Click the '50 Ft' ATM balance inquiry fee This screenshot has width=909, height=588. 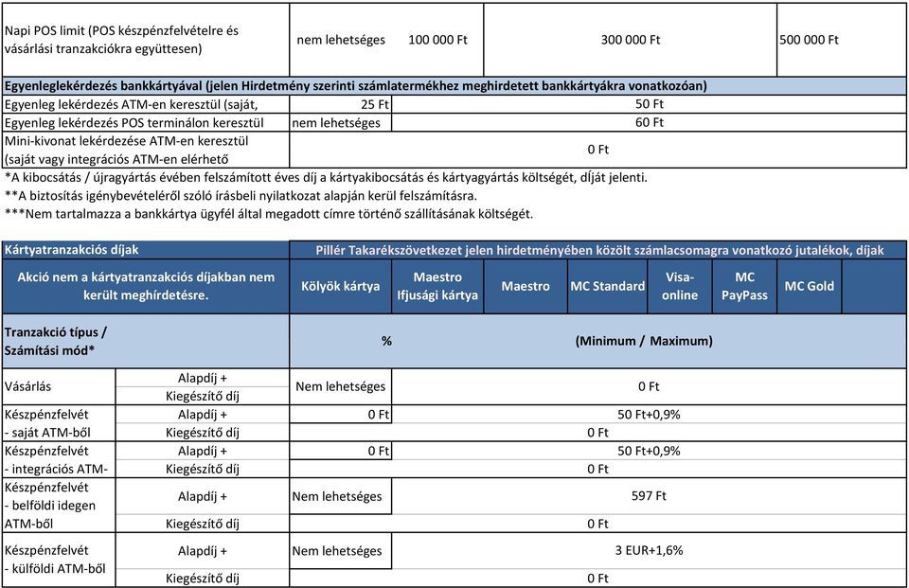point(650,104)
